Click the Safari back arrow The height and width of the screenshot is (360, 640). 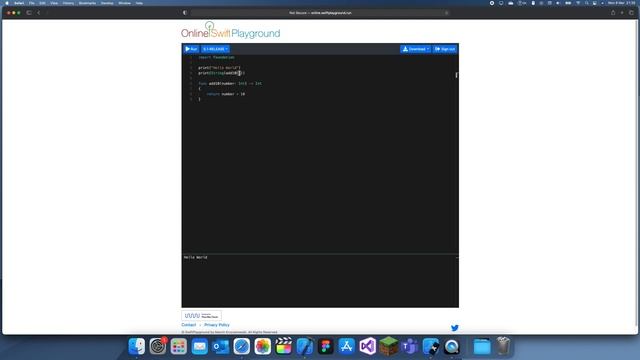(39, 13)
